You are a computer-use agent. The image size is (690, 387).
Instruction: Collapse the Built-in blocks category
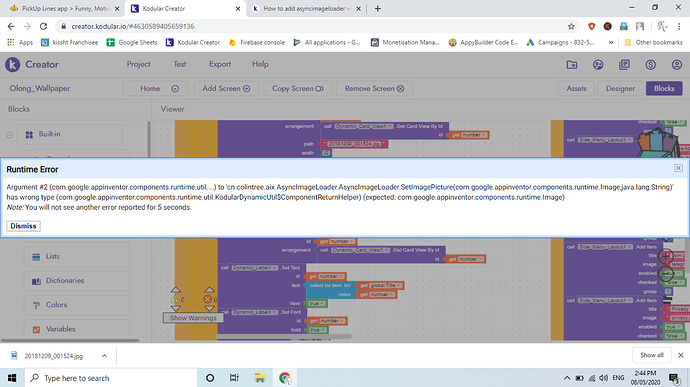click(10, 135)
